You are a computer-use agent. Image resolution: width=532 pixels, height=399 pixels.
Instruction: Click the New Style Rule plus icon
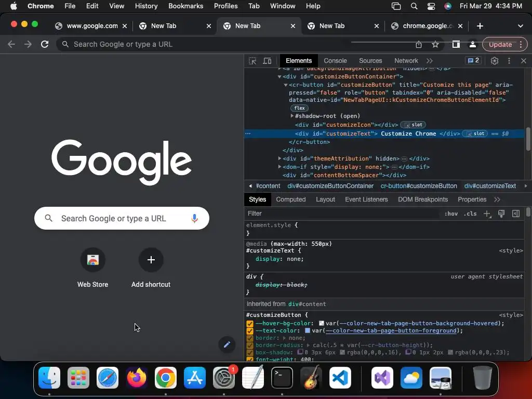tap(487, 214)
